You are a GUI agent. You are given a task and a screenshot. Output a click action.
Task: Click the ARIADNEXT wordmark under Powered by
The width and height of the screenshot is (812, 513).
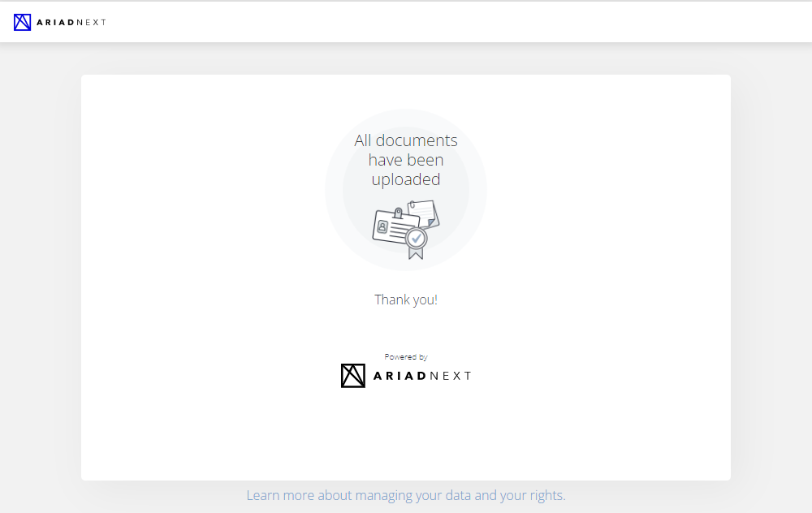tap(422, 376)
